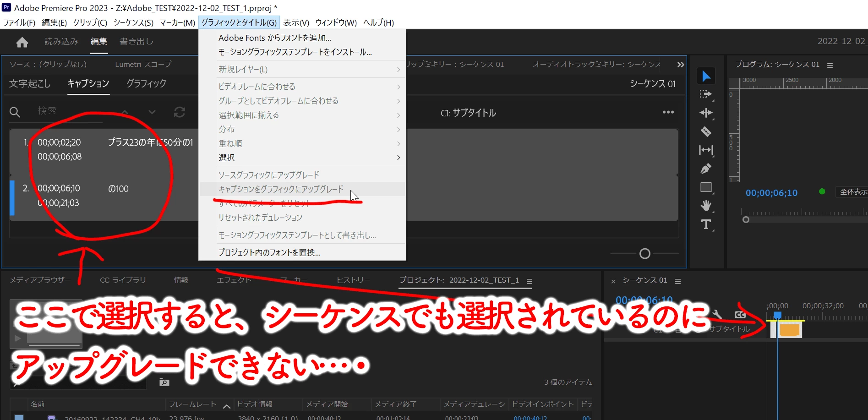868x420 pixels.
Task: Expand the ビデオフレームに合わせる submenu arrow
Action: click(399, 87)
